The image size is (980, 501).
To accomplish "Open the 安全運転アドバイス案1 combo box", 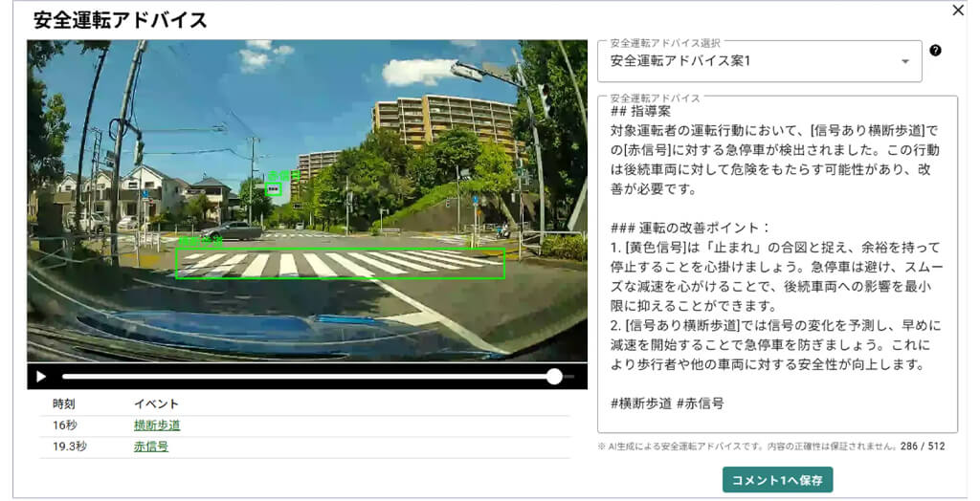I will click(x=746, y=61).
